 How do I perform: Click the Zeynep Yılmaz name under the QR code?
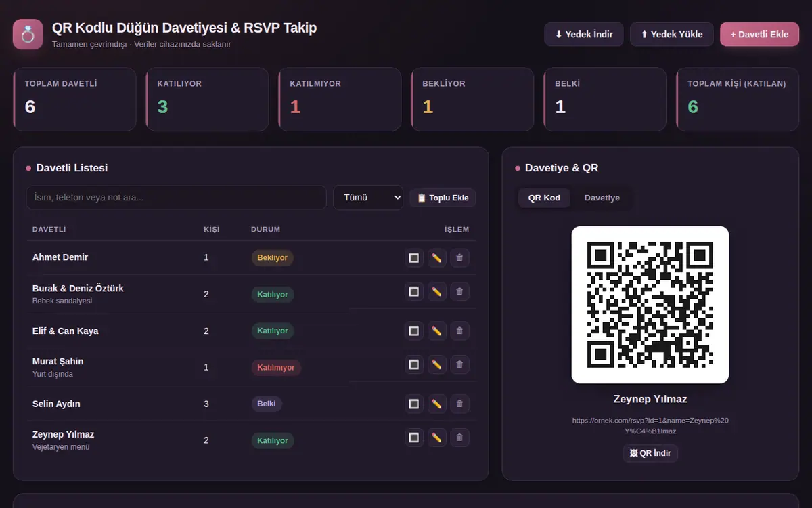click(650, 399)
